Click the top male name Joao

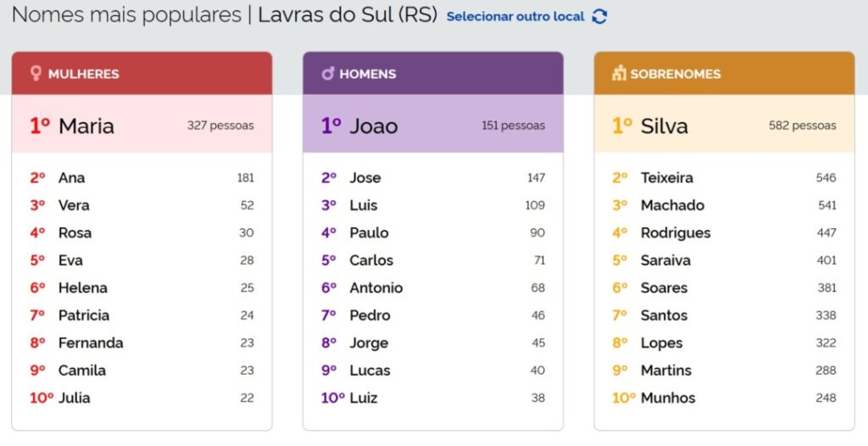(x=374, y=126)
